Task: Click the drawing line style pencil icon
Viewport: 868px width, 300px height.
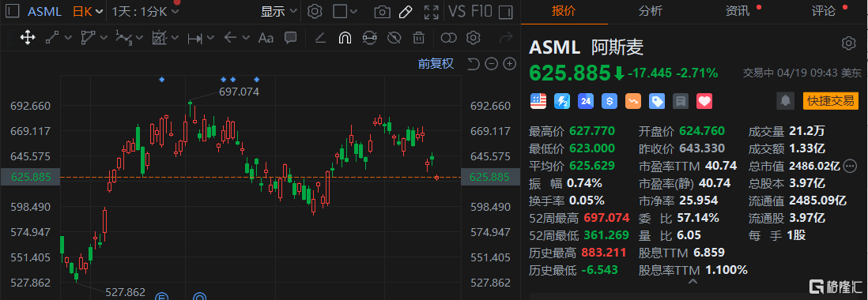Action: 320,38
